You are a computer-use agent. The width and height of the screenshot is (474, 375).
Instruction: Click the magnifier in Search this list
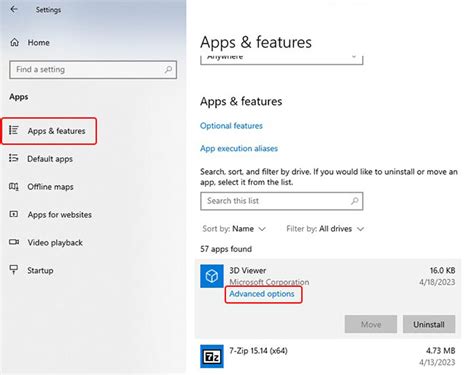pyautogui.click(x=355, y=201)
